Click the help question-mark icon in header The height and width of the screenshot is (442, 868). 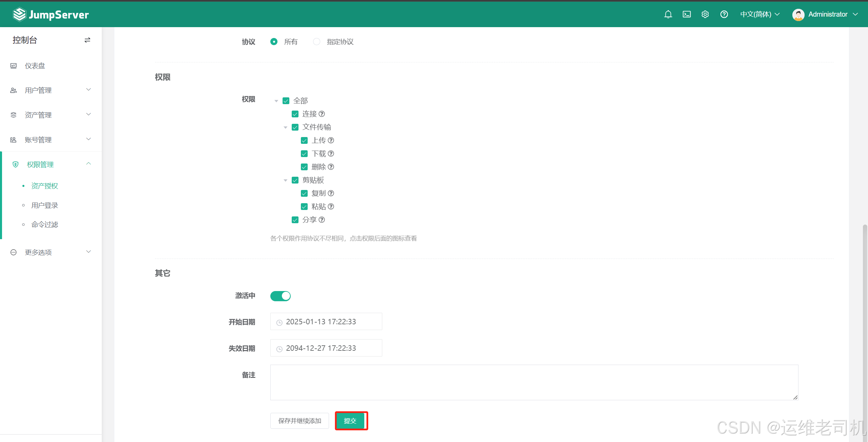click(x=724, y=14)
